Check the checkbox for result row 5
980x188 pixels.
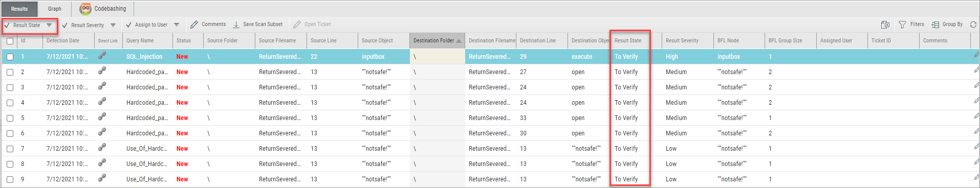[10, 118]
